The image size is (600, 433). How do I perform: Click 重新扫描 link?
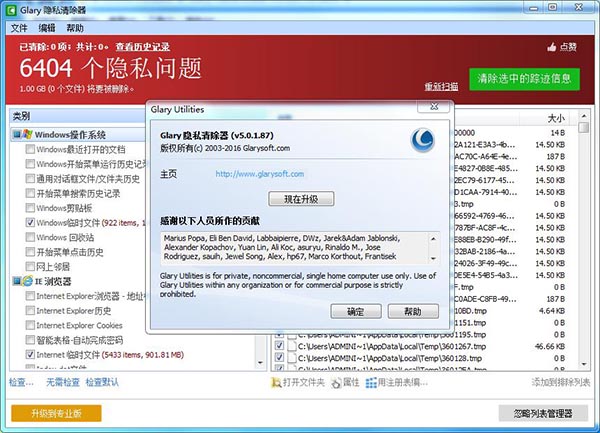pyautogui.click(x=441, y=86)
